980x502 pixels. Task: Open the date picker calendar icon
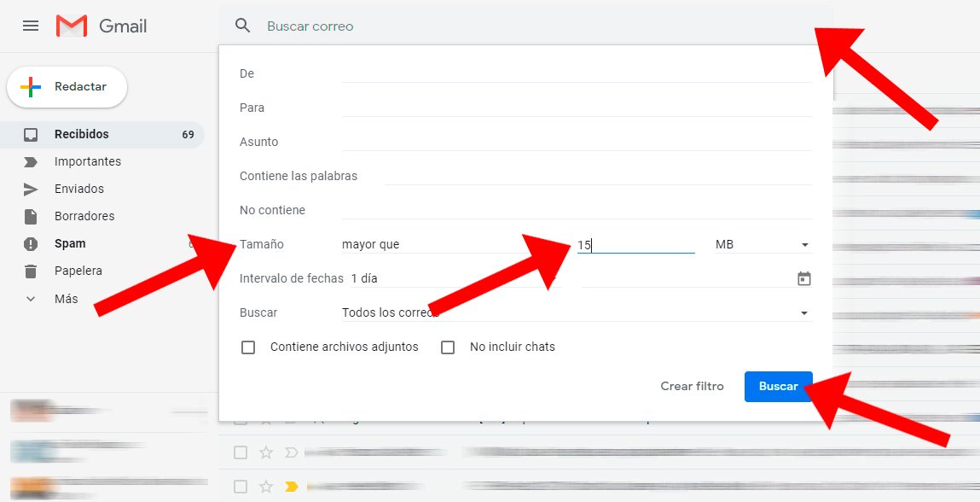[x=803, y=278]
